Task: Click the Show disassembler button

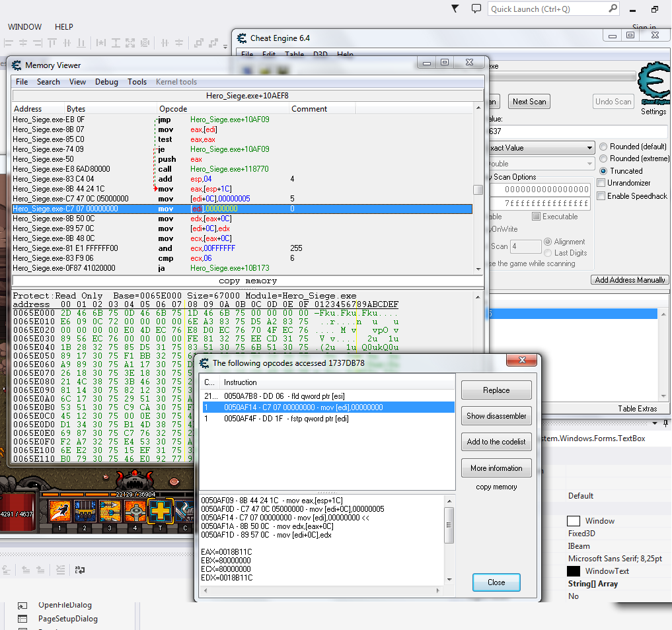Action: pyautogui.click(x=496, y=416)
